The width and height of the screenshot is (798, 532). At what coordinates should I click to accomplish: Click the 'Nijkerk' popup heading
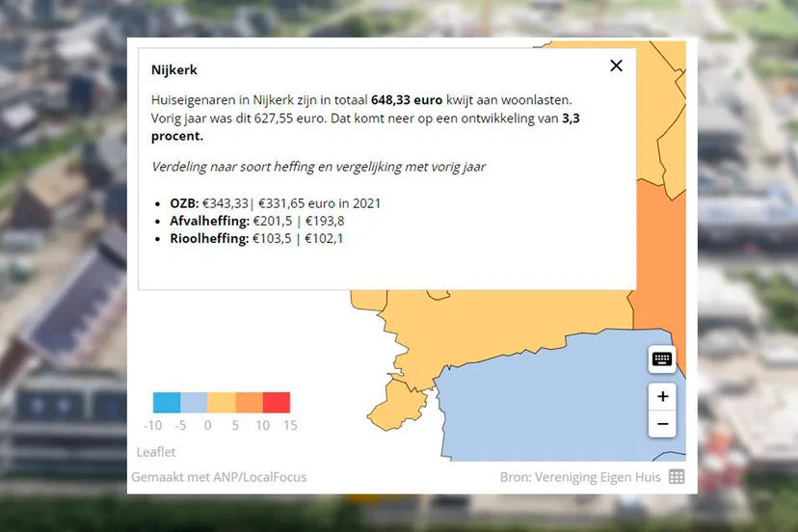click(x=174, y=69)
